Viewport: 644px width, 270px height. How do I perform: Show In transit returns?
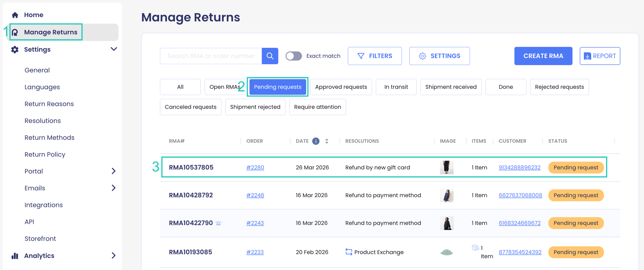tap(396, 87)
